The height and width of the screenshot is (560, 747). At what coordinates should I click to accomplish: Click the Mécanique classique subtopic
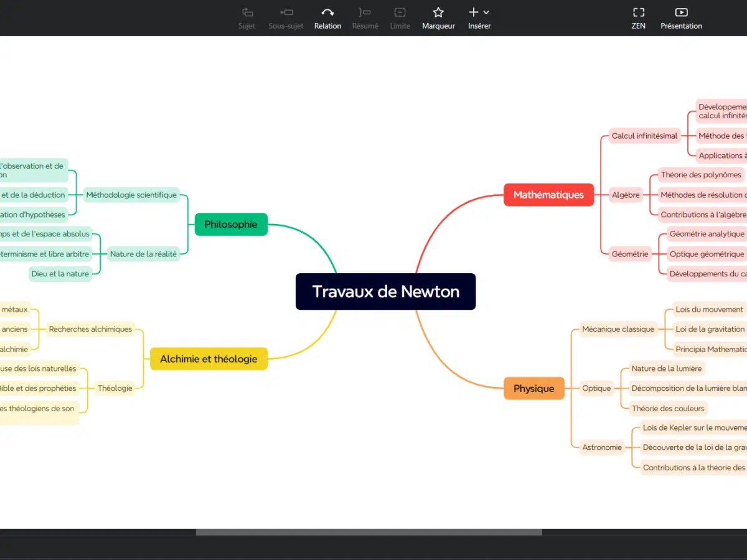pyautogui.click(x=618, y=329)
